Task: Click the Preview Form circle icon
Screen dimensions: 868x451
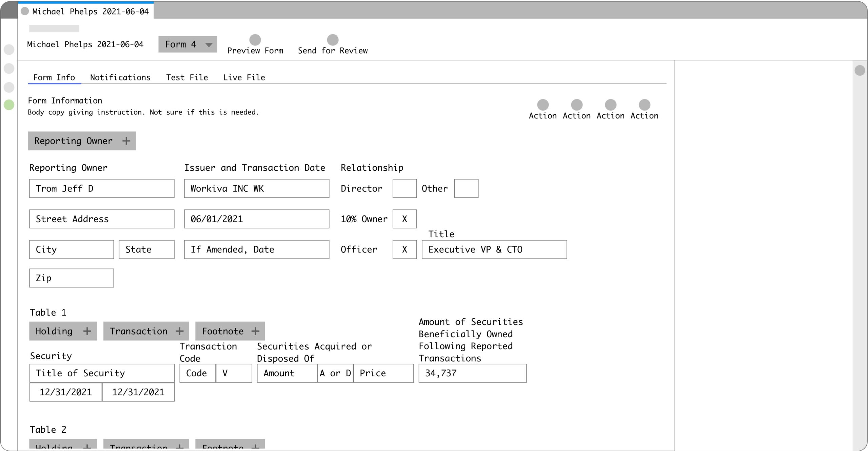Action: point(255,40)
